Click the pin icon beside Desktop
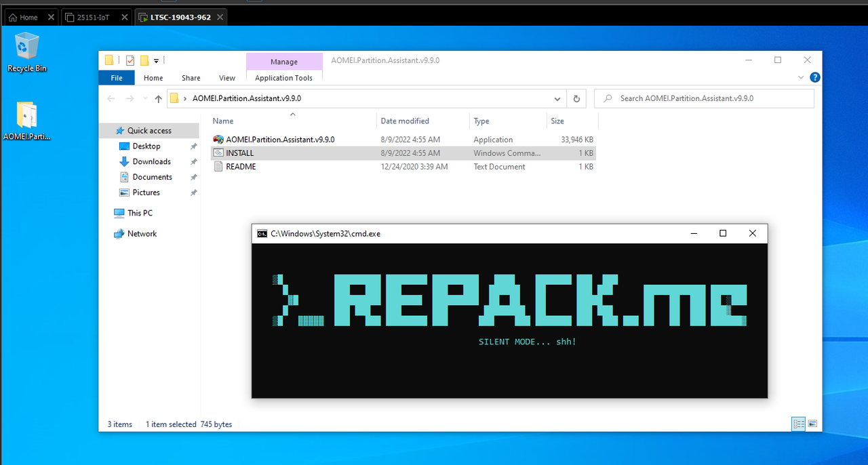This screenshot has height=465, width=868. coord(193,146)
